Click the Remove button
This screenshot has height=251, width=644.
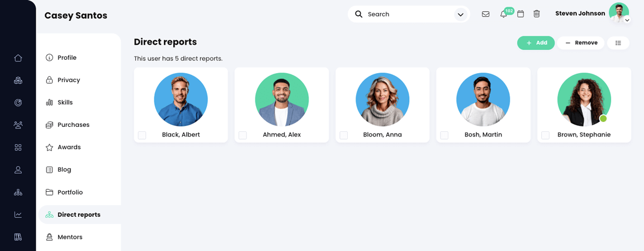coord(581,42)
